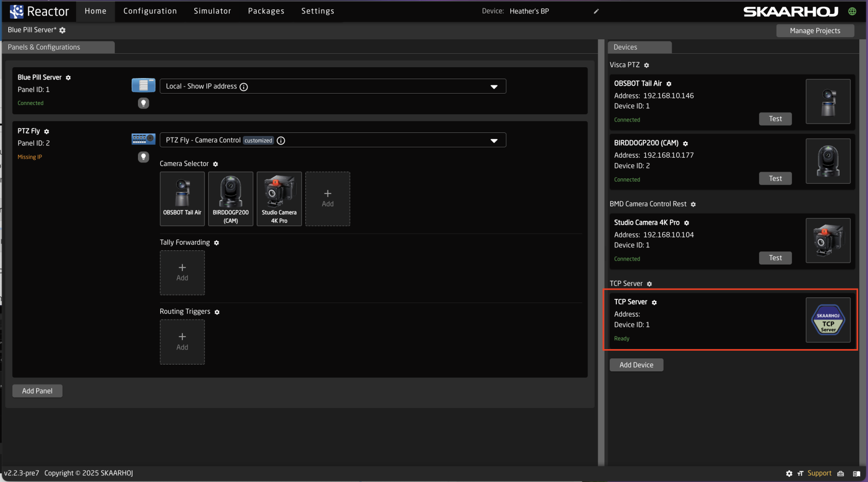Click the info icon next to Local - Show IP address
868x482 pixels.
[x=243, y=86]
